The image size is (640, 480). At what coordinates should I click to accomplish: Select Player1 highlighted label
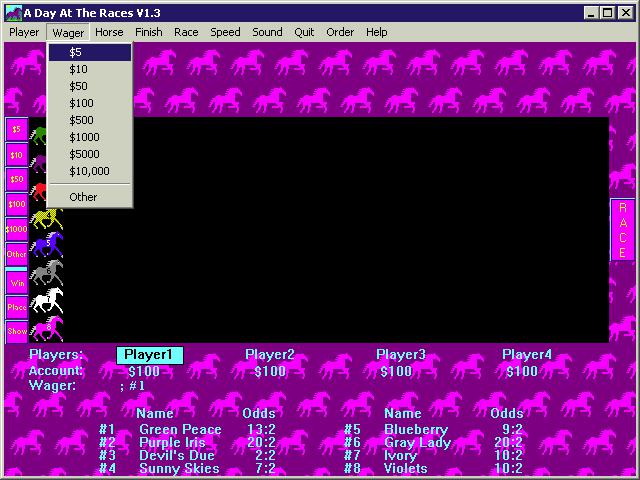(149, 355)
